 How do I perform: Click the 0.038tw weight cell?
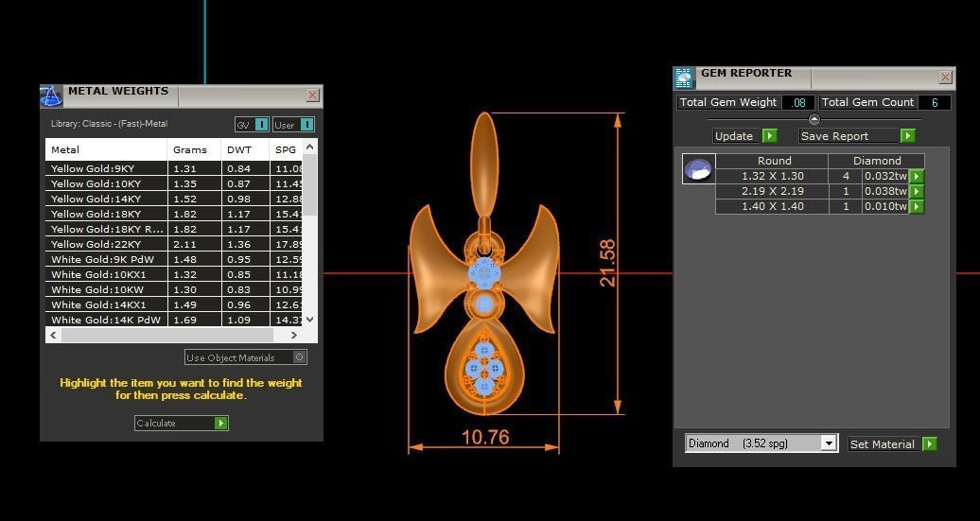click(x=885, y=191)
